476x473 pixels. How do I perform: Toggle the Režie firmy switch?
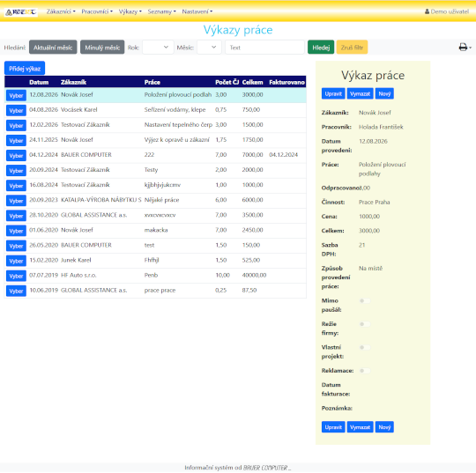pyautogui.click(x=365, y=324)
